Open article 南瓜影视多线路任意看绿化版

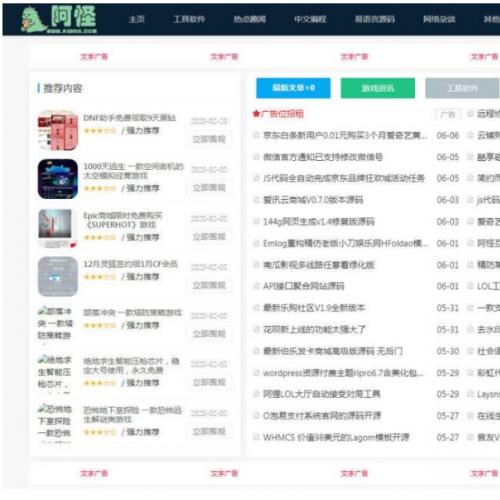pyautogui.click(x=319, y=265)
